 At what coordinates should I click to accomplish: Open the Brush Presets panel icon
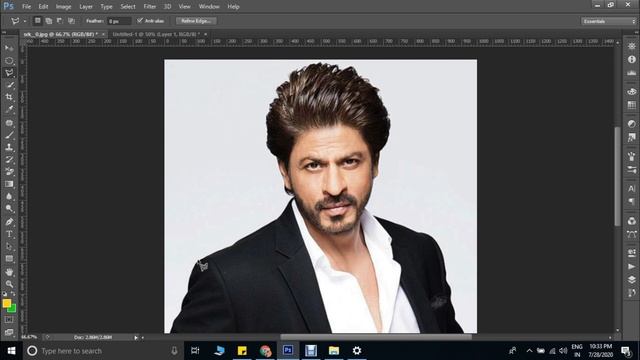point(631,169)
